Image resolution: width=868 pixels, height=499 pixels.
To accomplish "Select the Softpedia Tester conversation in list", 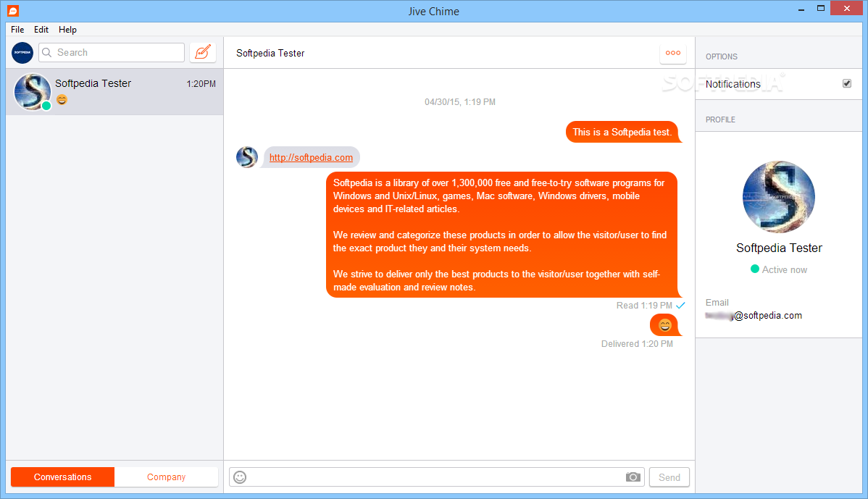I will (114, 92).
